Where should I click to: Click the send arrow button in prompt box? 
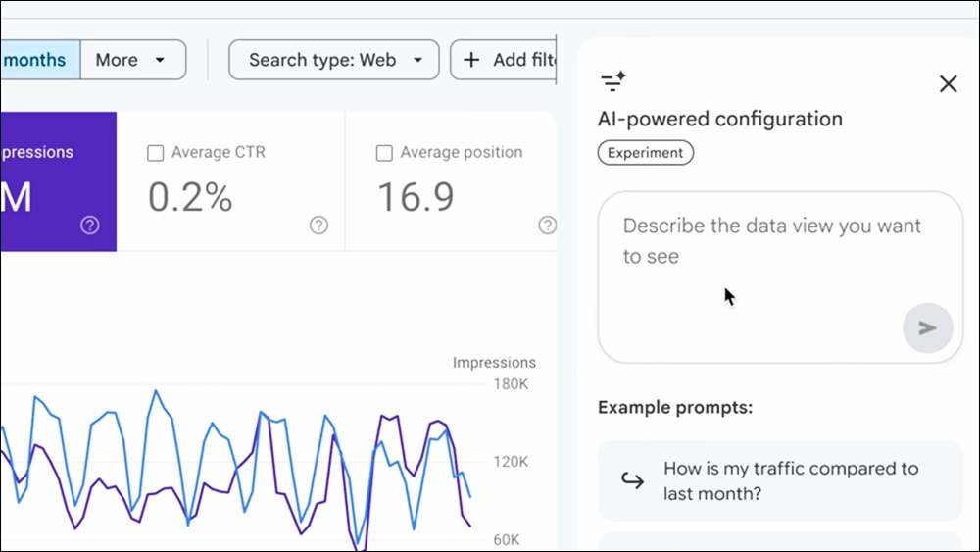pos(927,327)
